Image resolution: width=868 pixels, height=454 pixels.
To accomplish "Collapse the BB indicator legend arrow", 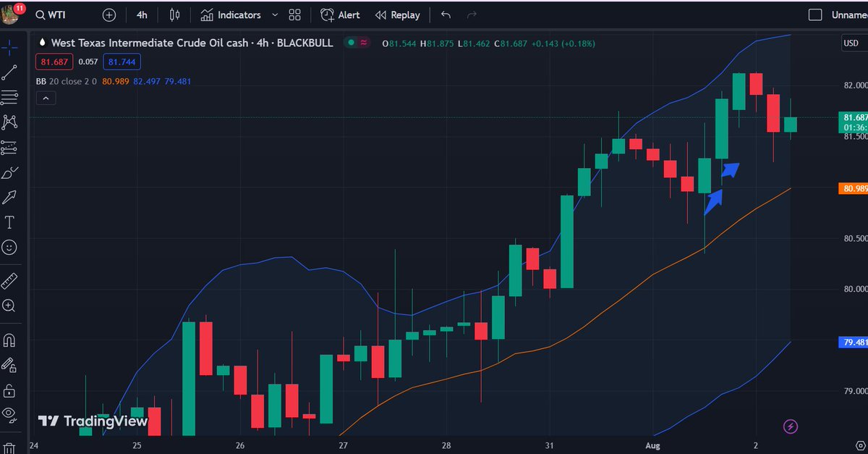I will (46, 97).
